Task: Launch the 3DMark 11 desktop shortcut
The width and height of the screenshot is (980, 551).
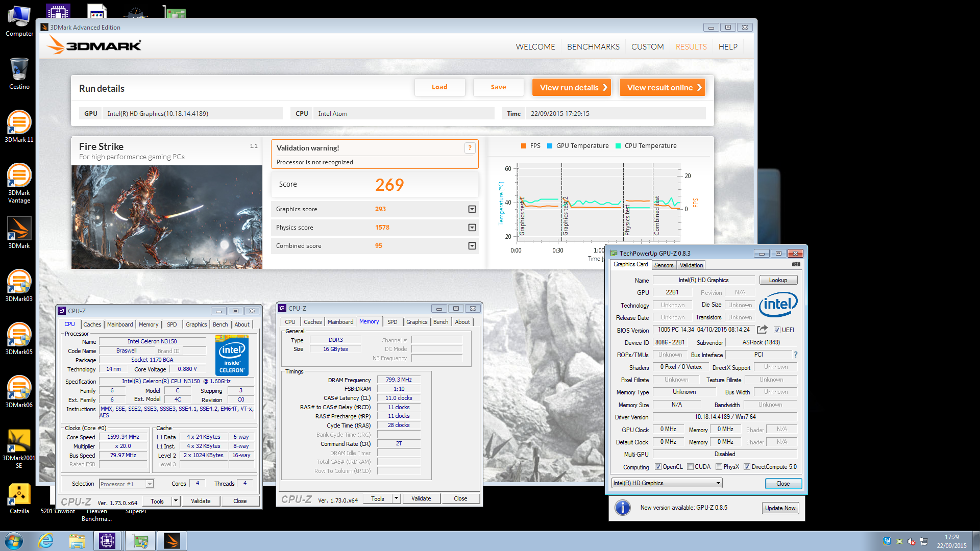Action: coord(19,127)
